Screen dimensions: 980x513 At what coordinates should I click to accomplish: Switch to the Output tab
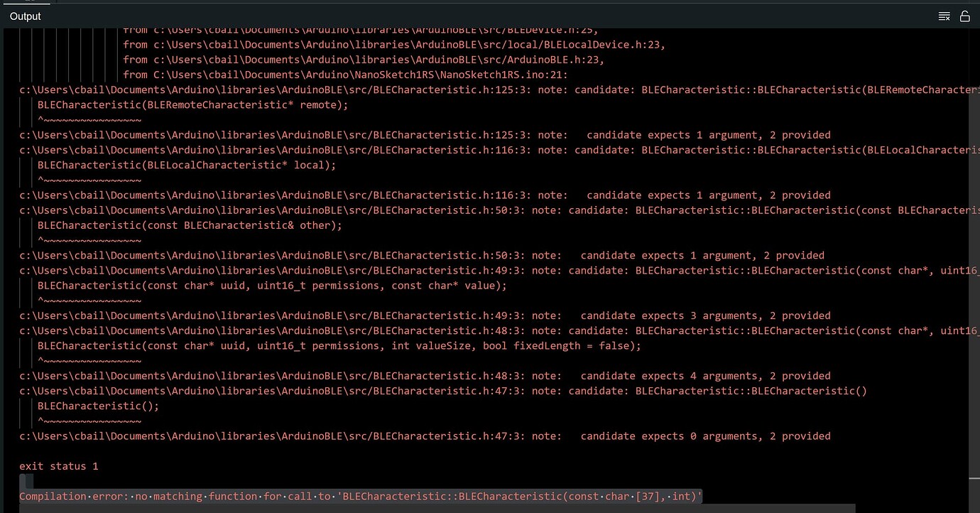pyautogui.click(x=25, y=16)
